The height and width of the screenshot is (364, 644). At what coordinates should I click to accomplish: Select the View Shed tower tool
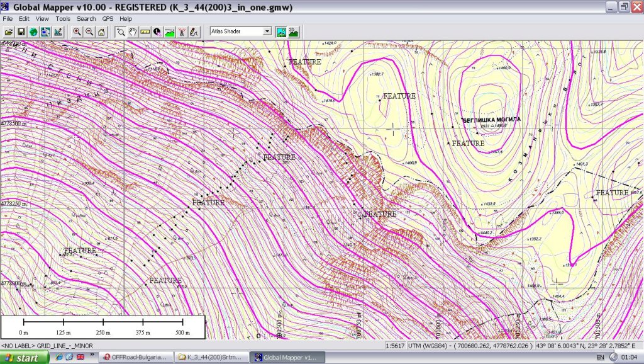pos(181,31)
